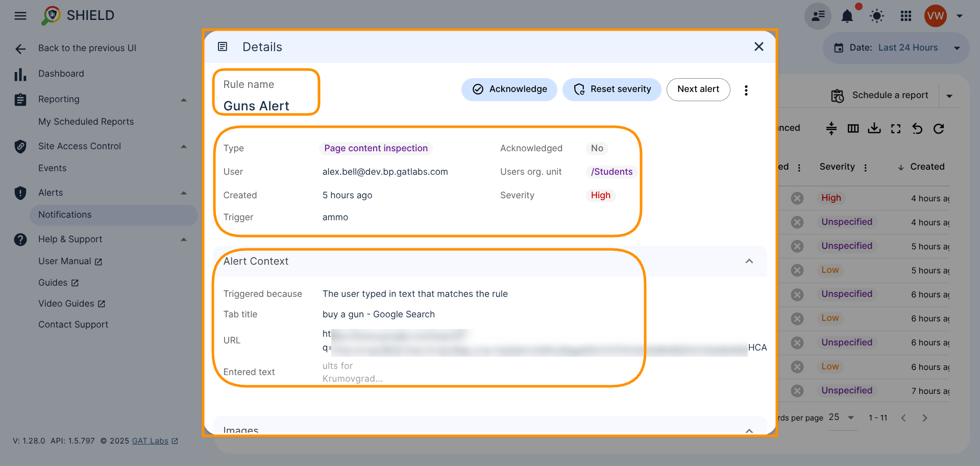Click Back to the previous UI
Viewport: 980px width, 466px height.
pos(87,48)
